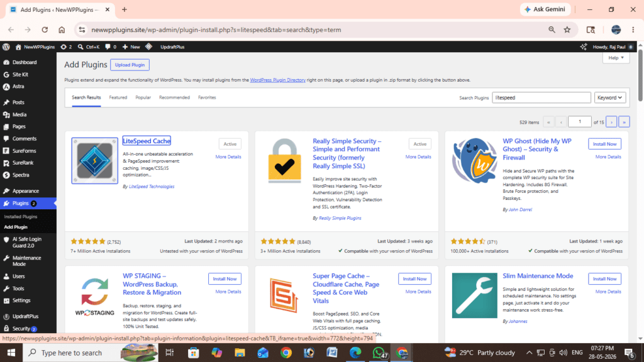644x362 pixels.
Task: Open the Howdy, Raj Paul account menu
Action: (x=613, y=47)
